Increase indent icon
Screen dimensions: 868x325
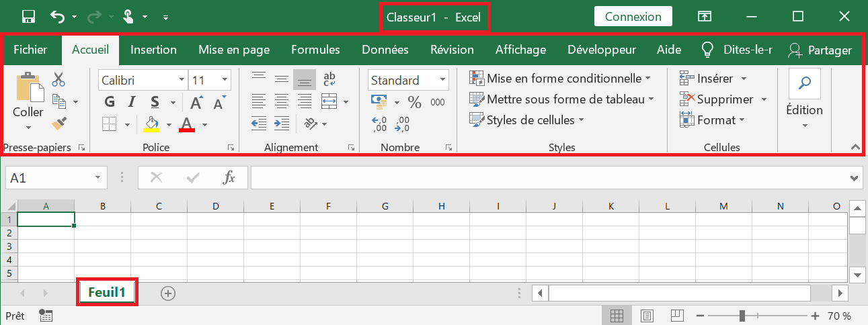[x=282, y=124]
